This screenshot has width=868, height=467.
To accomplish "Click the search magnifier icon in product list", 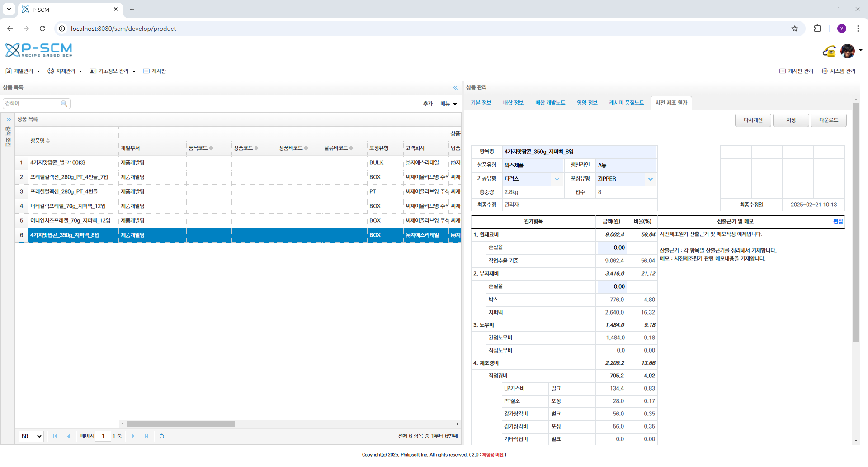I will [x=64, y=104].
